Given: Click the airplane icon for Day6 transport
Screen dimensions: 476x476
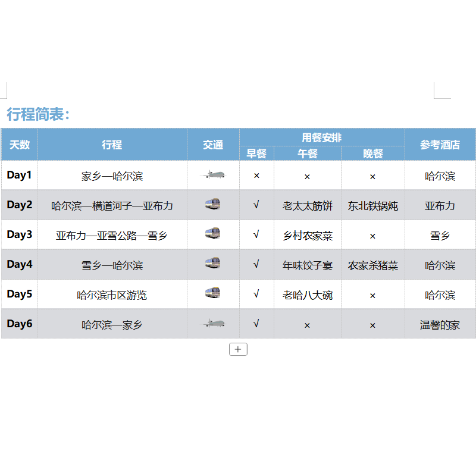Looking at the screenshot, I should pyautogui.click(x=212, y=324).
